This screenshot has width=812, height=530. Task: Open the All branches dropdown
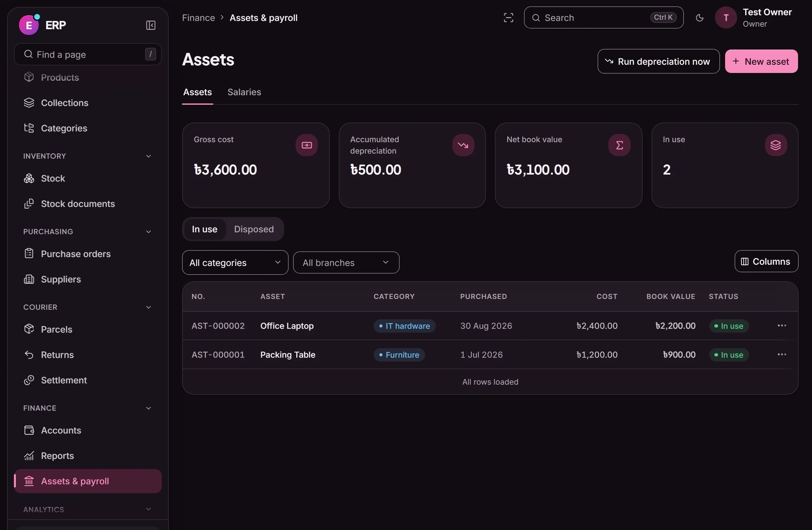tap(346, 262)
